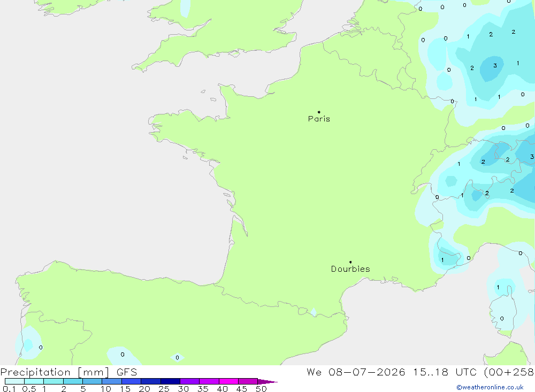Image resolution: width=535 pixels, height=392 pixels.
Task: Pick the legend swatch between 10 and 15
Action: pos(112,381)
